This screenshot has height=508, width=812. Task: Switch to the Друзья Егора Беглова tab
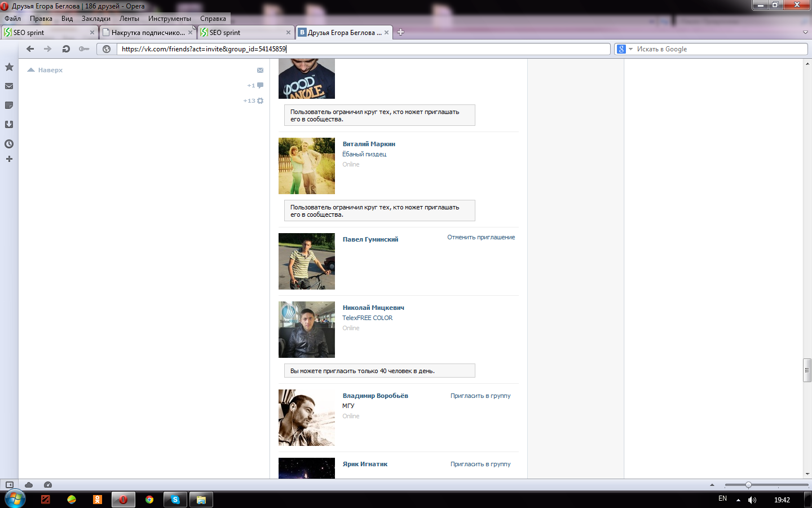[344, 32]
